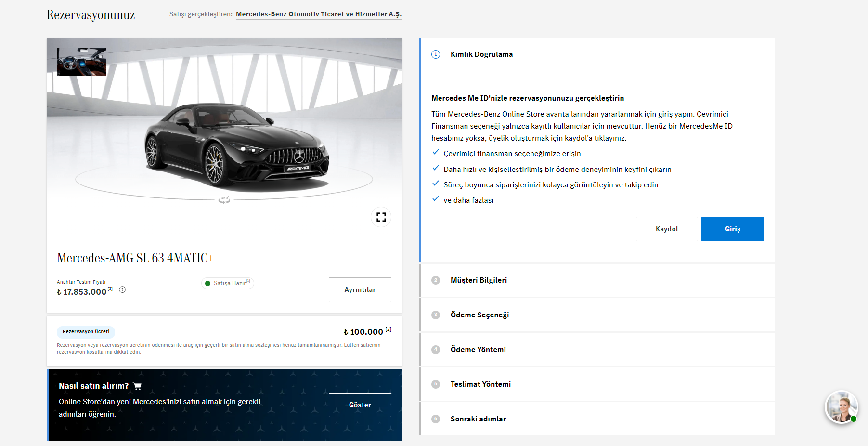Click the Nasıl satın alırım? heading

(x=94, y=386)
